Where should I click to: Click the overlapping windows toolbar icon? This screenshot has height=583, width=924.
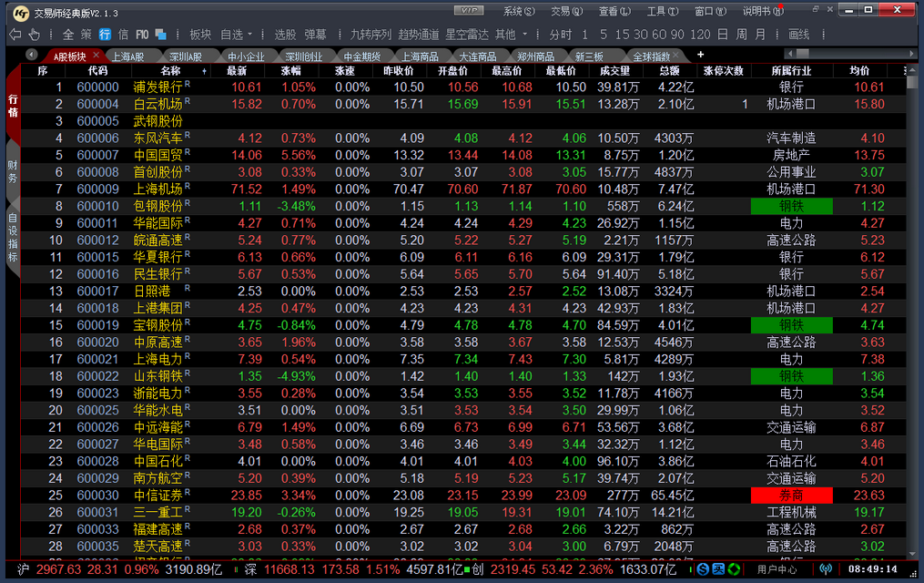pyautogui.click(x=160, y=35)
